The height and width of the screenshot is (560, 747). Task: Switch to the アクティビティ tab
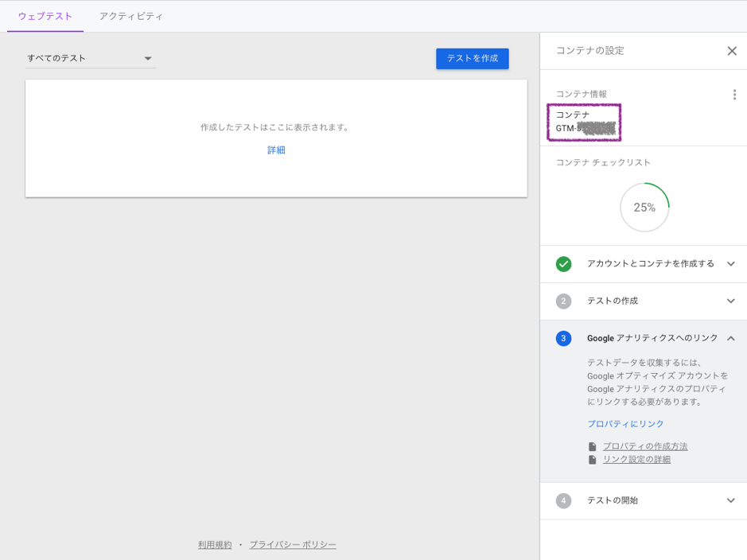coord(131,16)
